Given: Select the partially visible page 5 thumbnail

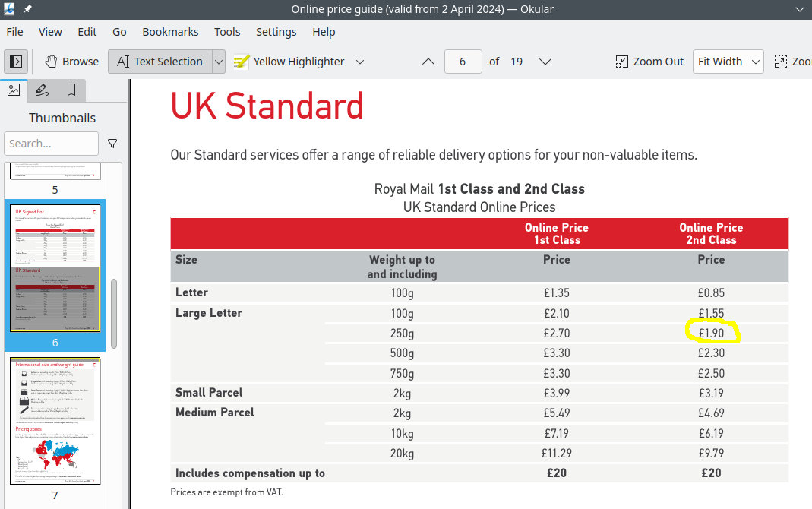Looking at the screenshot, I should pyautogui.click(x=55, y=171).
